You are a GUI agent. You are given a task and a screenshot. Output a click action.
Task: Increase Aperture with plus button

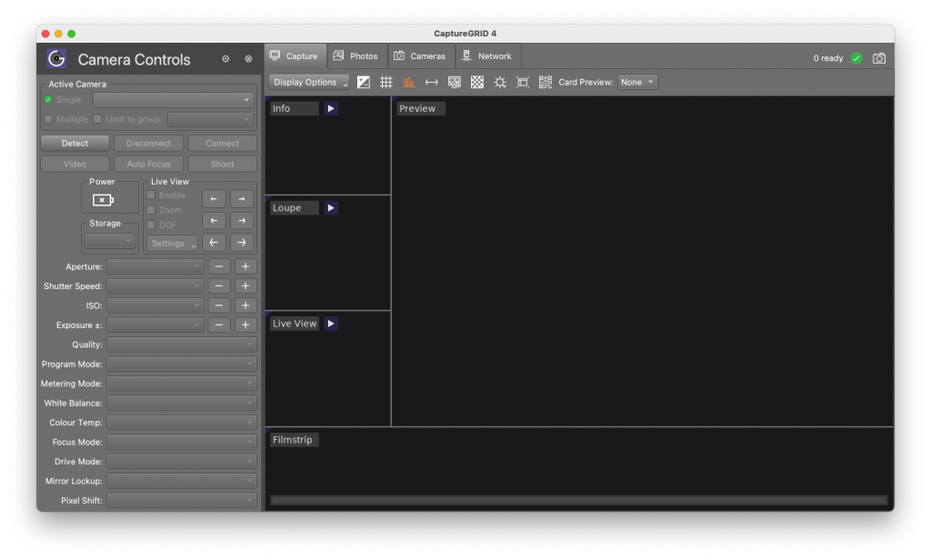pyautogui.click(x=245, y=266)
